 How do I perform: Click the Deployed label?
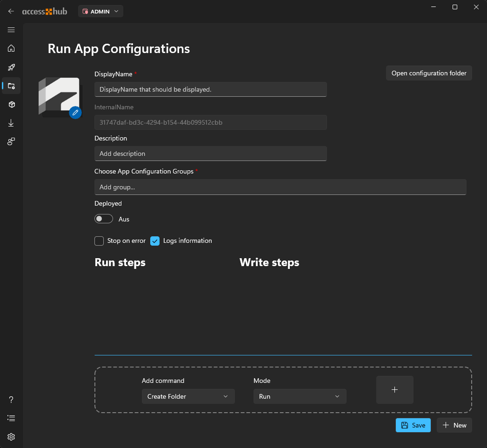(108, 203)
